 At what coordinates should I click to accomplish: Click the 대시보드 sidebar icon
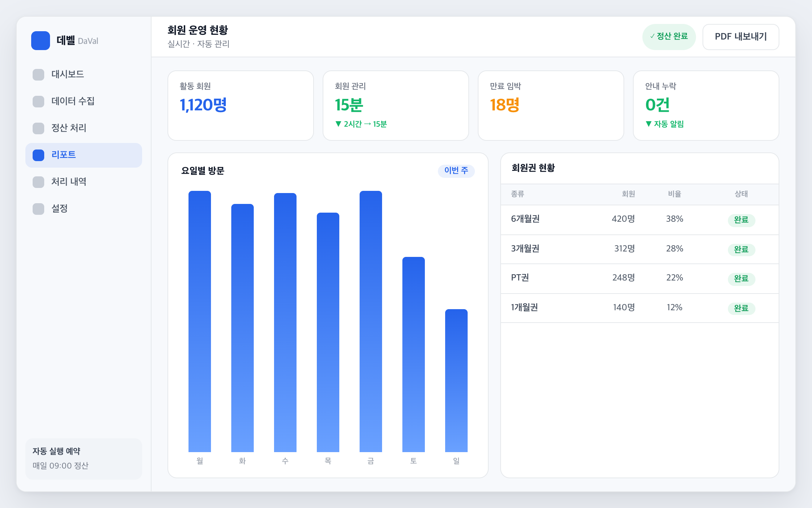coord(38,74)
